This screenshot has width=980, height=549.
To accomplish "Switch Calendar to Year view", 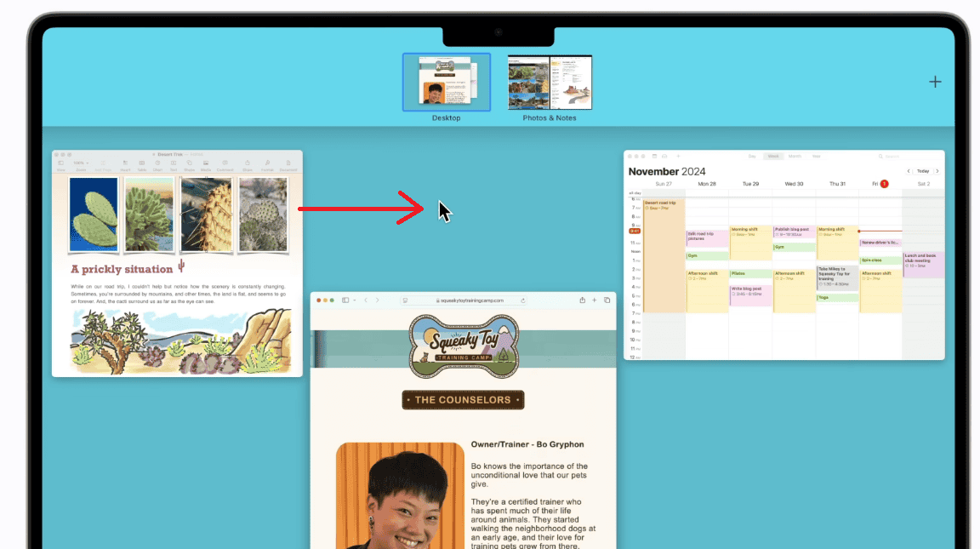I will (817, 157).
